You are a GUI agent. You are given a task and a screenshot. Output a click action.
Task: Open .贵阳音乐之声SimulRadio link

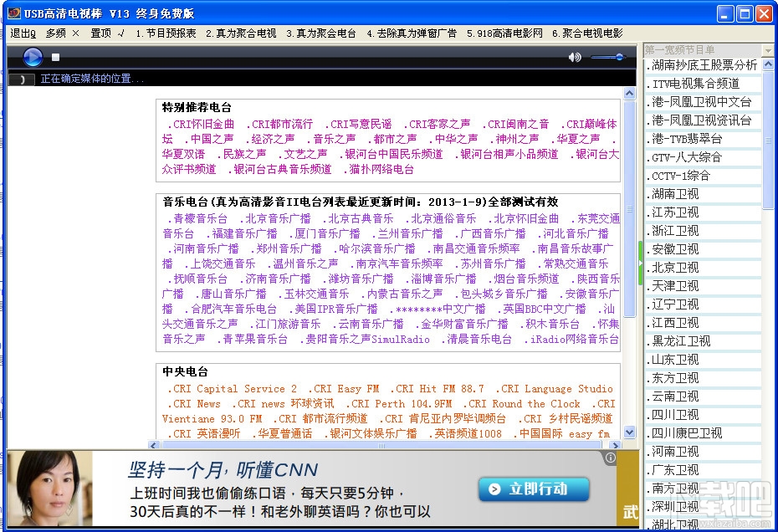365,339
